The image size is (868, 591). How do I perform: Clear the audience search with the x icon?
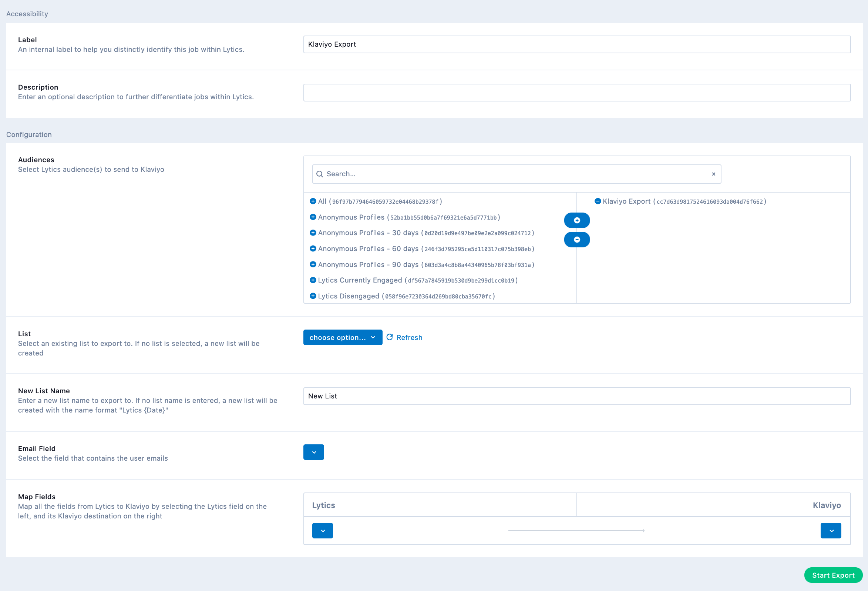coord(713,174)
